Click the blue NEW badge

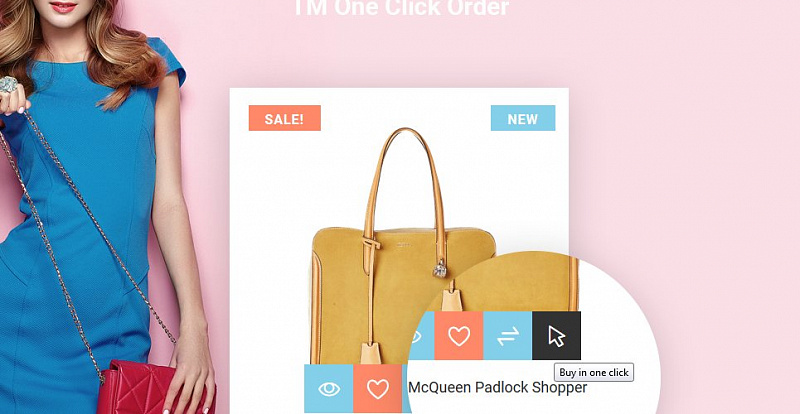tap(523, 118)
